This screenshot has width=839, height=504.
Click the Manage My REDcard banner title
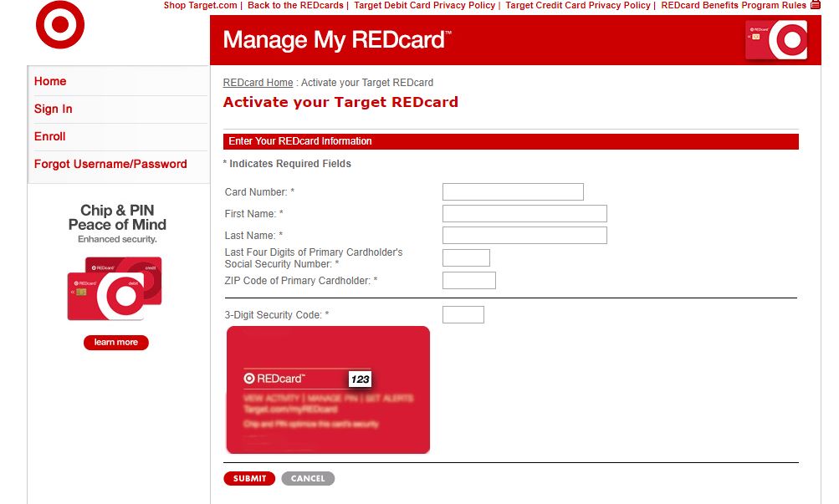tap(337, 40)
